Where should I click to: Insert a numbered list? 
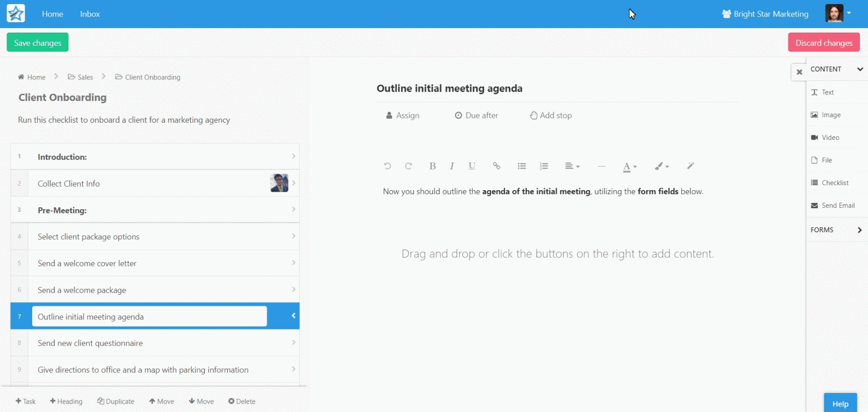click(x=544, y=166)
